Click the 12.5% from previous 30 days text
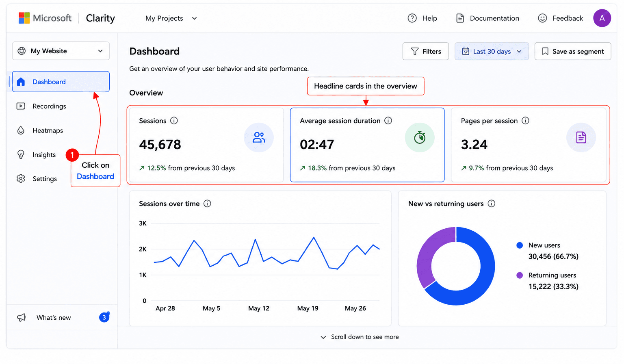Image resolution: width=624 pixels, height=364 pixels. pyautogui.click(x=187, y=168)
